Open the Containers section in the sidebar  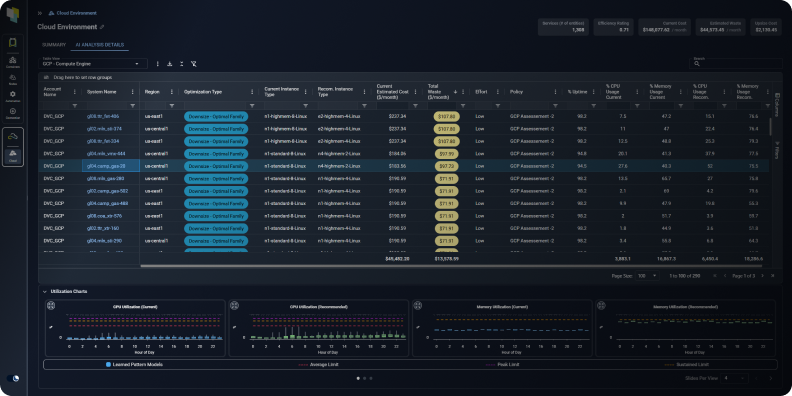coord(13,62)
